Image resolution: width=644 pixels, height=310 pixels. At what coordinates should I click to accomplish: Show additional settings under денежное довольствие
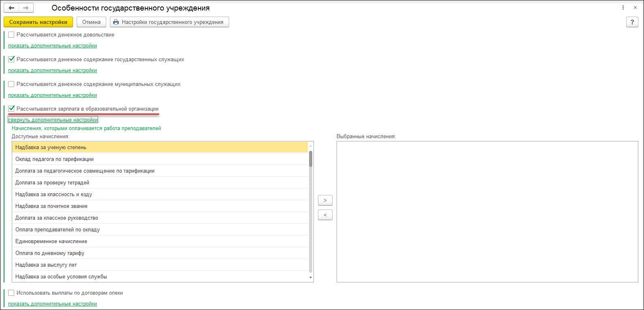(x=53, y=46)
